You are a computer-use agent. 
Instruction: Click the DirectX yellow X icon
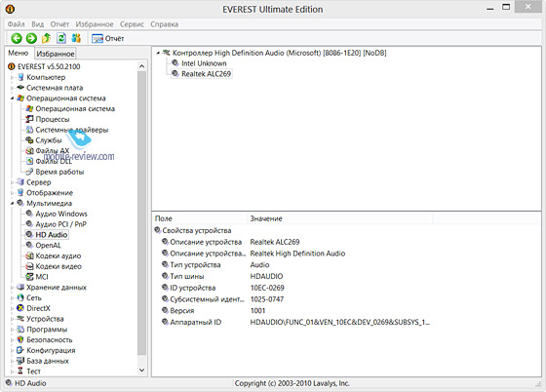(x=20, y=308)
